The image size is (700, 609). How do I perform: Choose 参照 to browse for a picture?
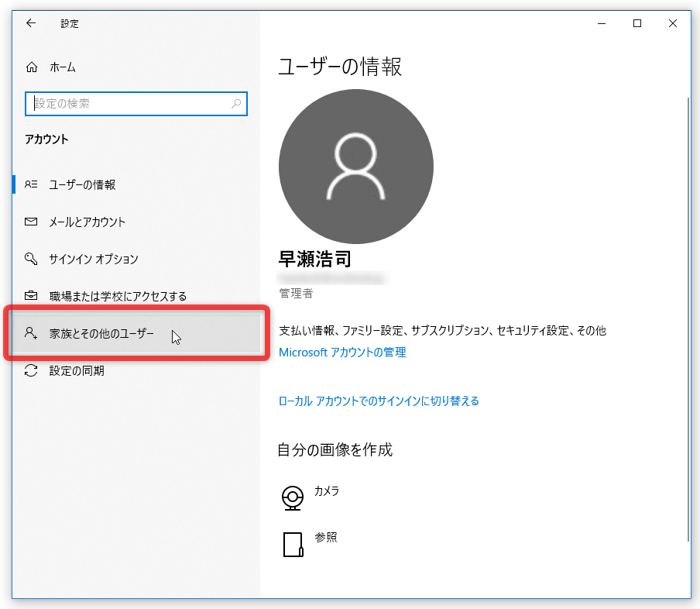tap(325, 537)
